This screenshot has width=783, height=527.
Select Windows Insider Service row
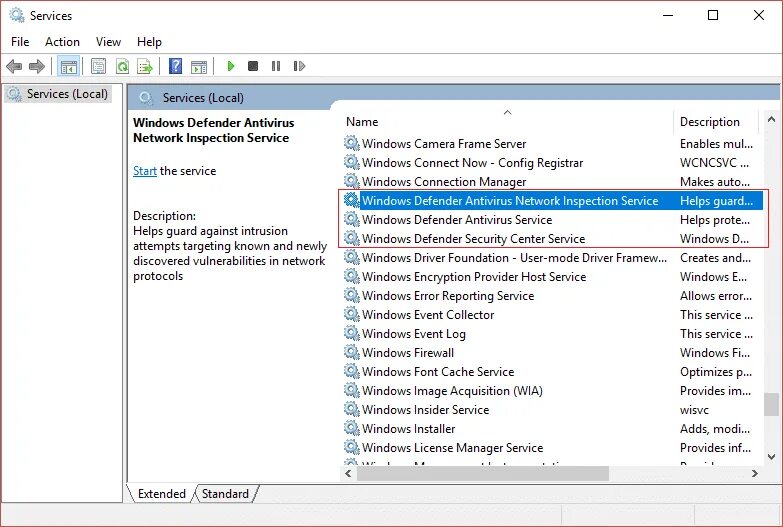coord(553,409)
